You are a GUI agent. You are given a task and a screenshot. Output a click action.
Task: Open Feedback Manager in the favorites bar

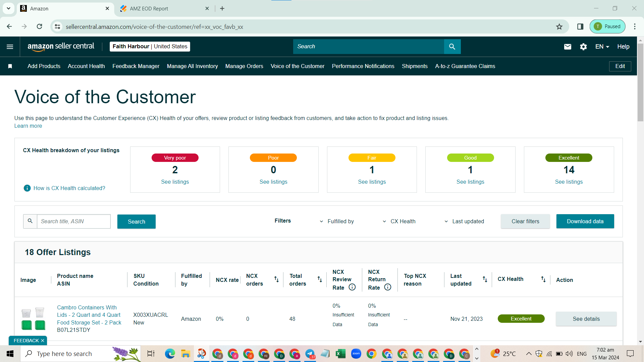click(x=136, y=66)
